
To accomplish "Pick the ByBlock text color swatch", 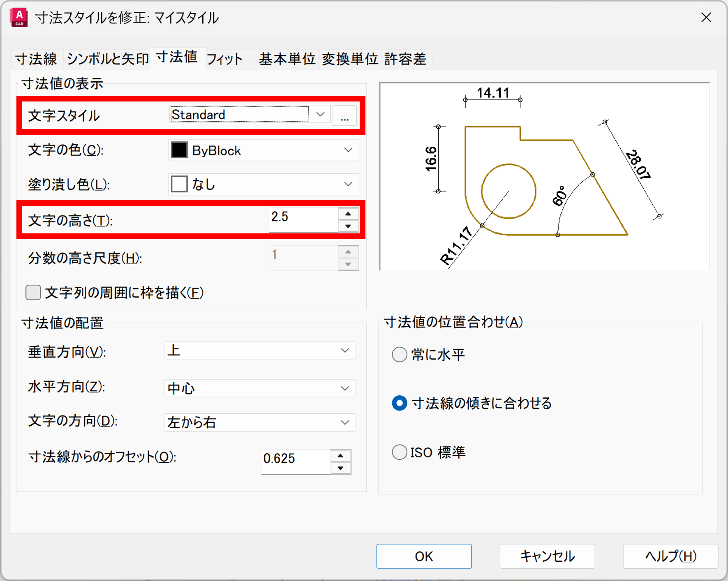I will point(180,150).
